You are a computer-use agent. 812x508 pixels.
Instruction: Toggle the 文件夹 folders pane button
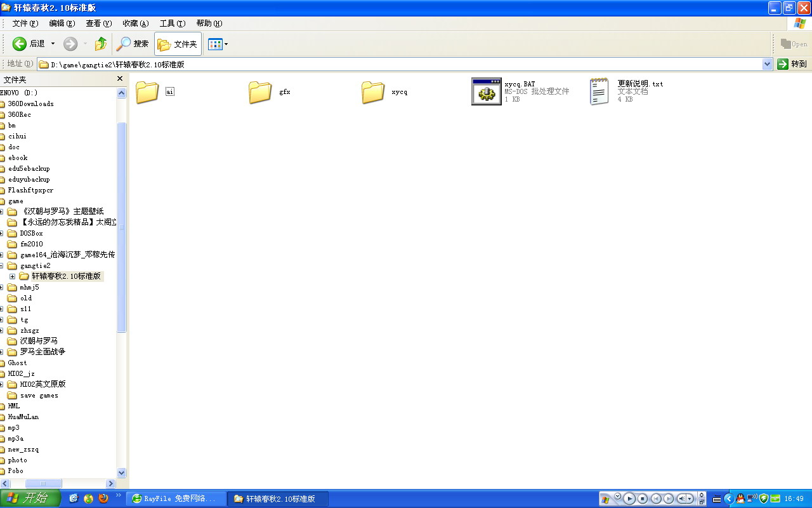(x=178, y=44)
